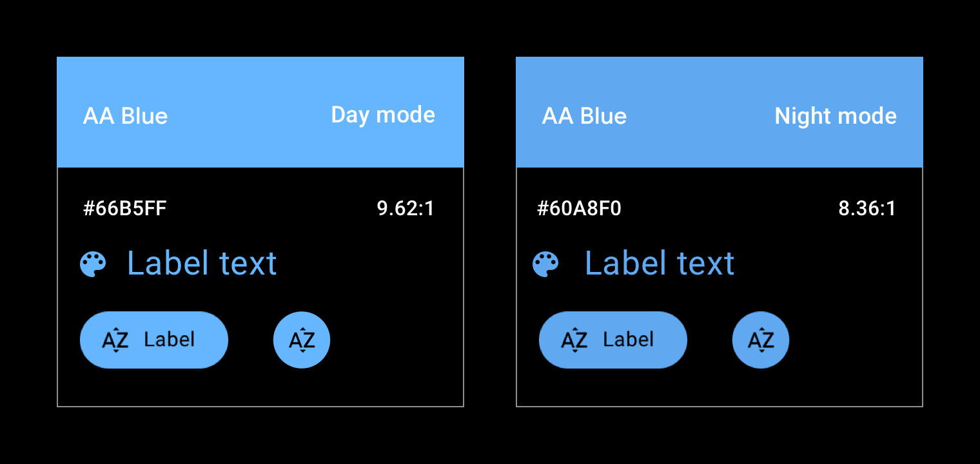The height and width of the screenshot is (464, 980).
Task: Select the AZ sort icon in Day mode pill button
Action: [115, 340]
